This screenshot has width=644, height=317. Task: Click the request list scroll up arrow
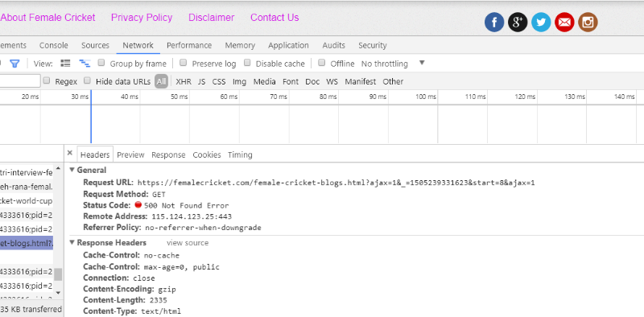click(58, 168)
